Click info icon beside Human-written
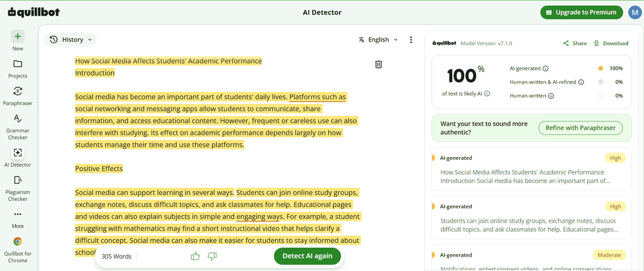Screen dimensions: 644x271 tap(551, 96)
